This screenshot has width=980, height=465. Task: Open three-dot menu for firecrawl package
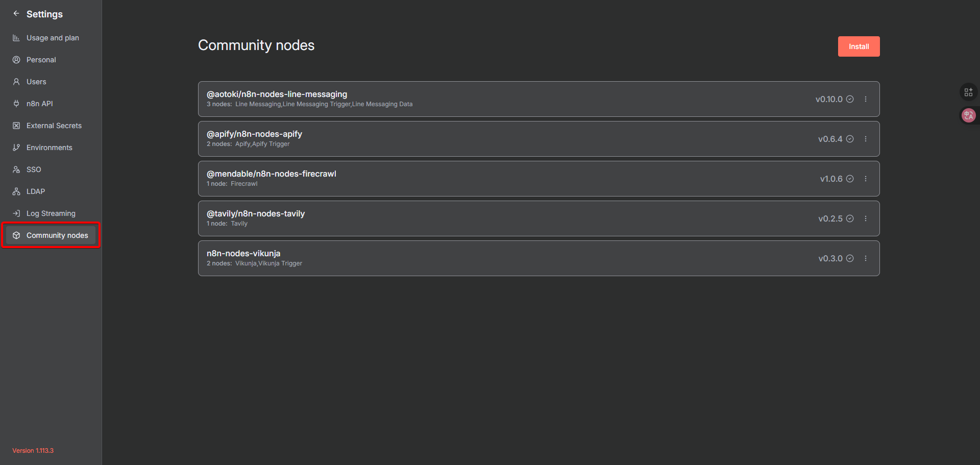point(866,179)
